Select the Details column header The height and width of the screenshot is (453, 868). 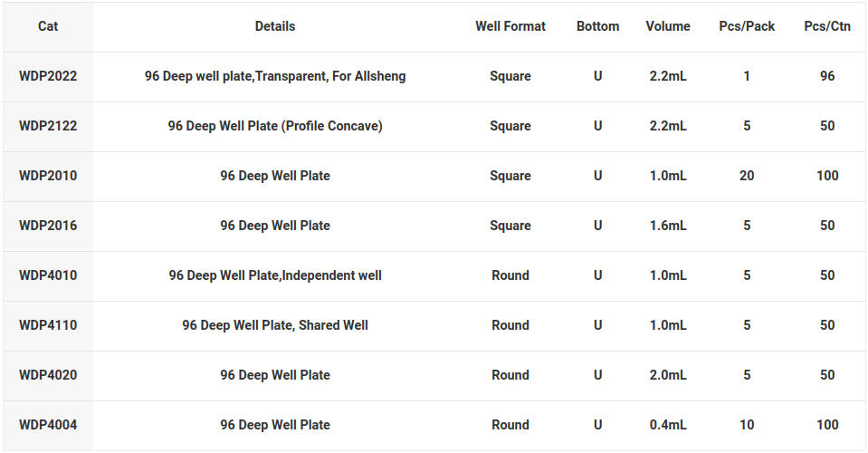tap(275, 26)
